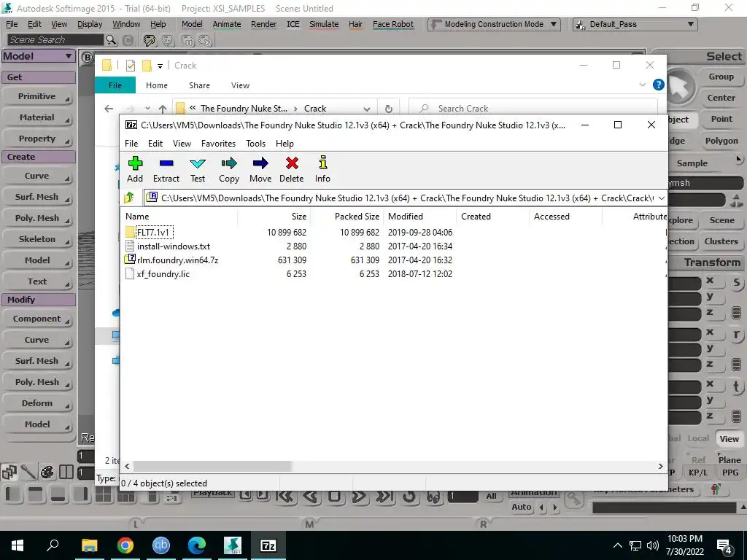This screenshot has width=747, height=560.
Task: Click the Polygon selection filter button
Action: pyautogui.click(x=721, y=141)
